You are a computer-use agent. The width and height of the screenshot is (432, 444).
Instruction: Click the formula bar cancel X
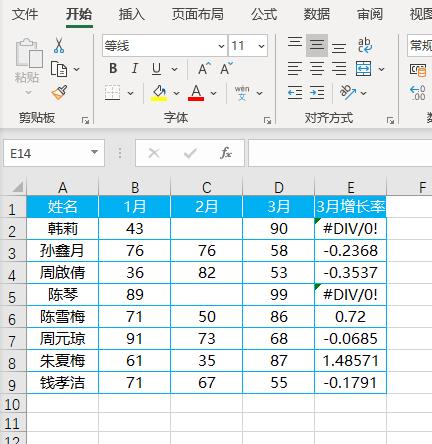[154, 153]
